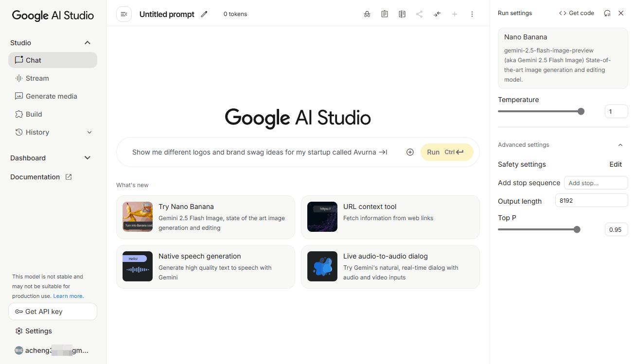Image resolution: width=635 pixels, height=364 pixels.
Task: Click the Run button
Action: pyautogui.click(x=447, y=152)
